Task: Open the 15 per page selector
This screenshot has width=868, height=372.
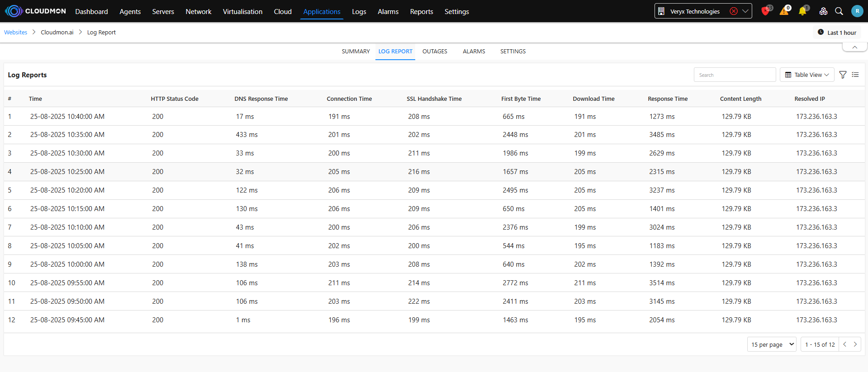Action: coord(772,344)
